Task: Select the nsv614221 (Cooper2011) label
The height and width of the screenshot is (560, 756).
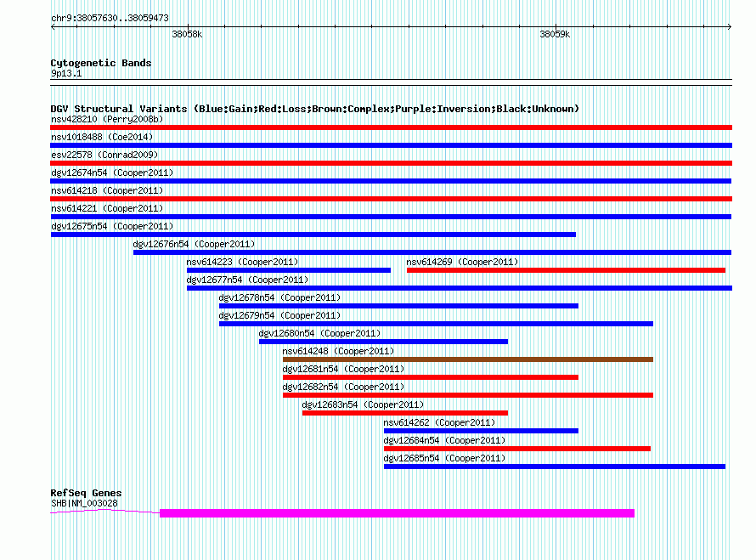Action: [x=107, y=208]
